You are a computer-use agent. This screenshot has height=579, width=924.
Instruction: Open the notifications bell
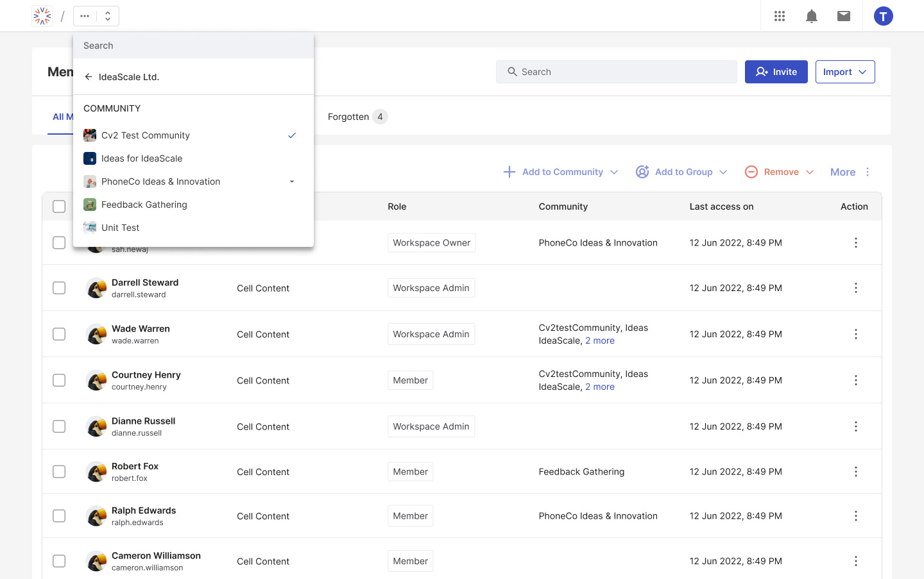[x=812, y=16]
